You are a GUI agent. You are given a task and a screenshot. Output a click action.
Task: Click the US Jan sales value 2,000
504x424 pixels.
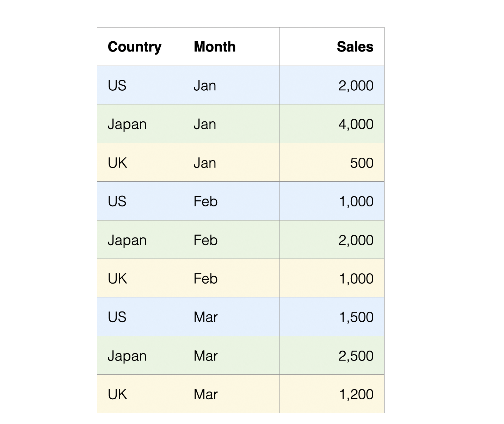[x=332, y=85]
